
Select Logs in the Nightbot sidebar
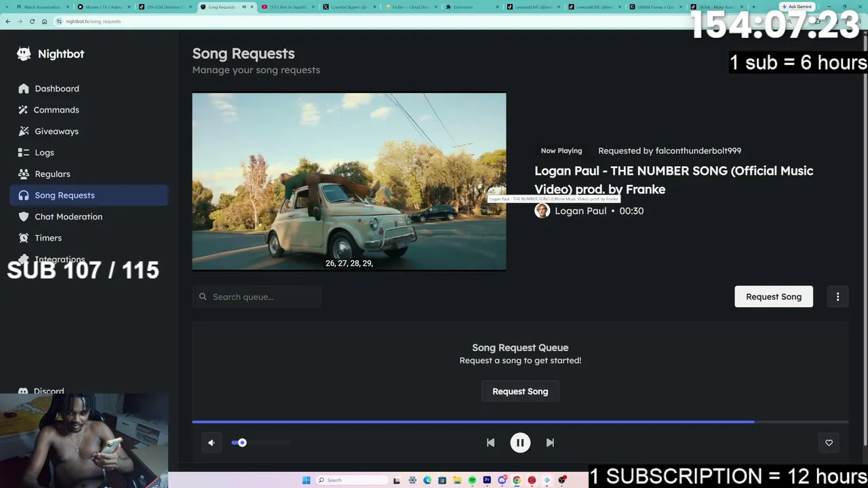click(x=89, y=152)
